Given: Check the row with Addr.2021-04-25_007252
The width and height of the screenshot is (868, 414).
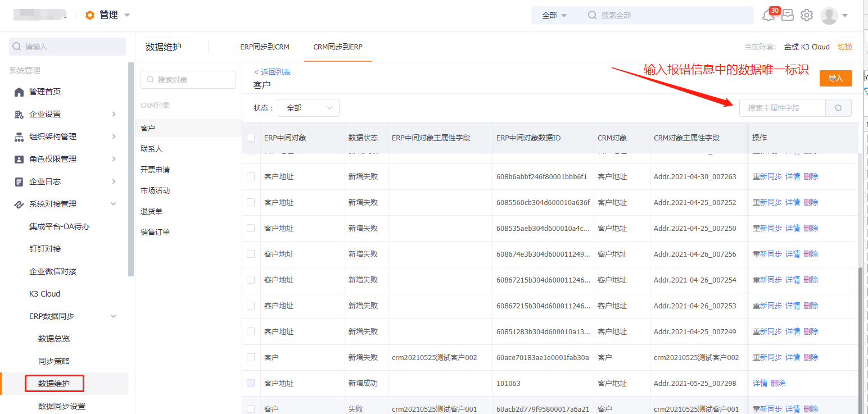Looking at the screenshot, I should pos(251,202).
